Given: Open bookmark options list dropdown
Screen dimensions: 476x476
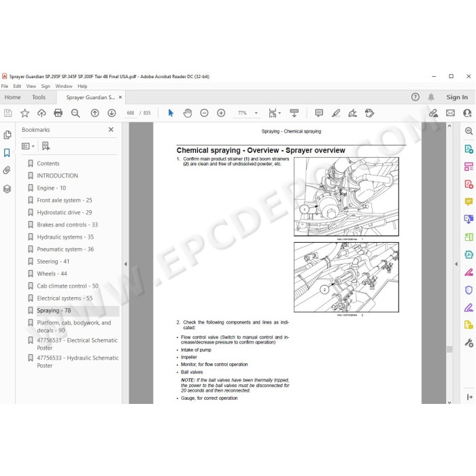Looking at the screenshot, I should (x=28, y=146).
